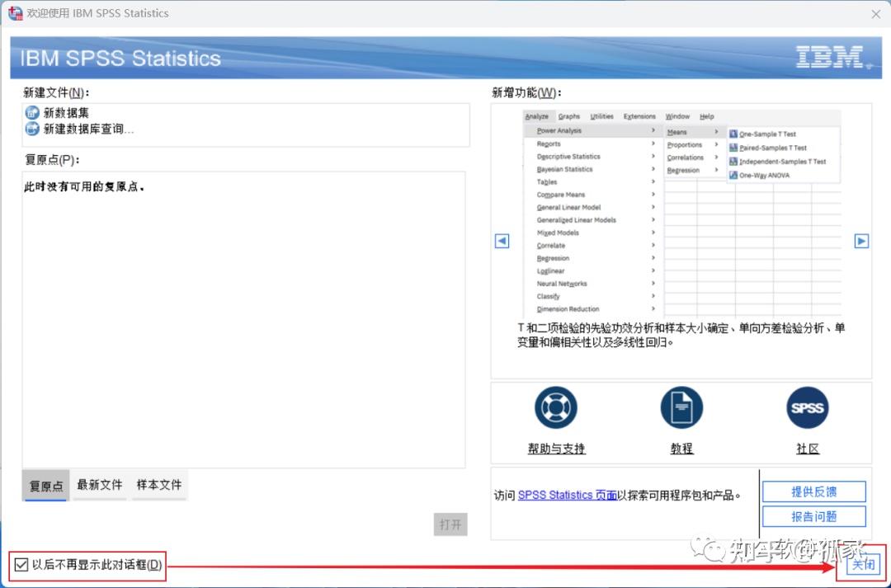
Task: Switch to the 最新文件 tab
Action: point(100,485)
